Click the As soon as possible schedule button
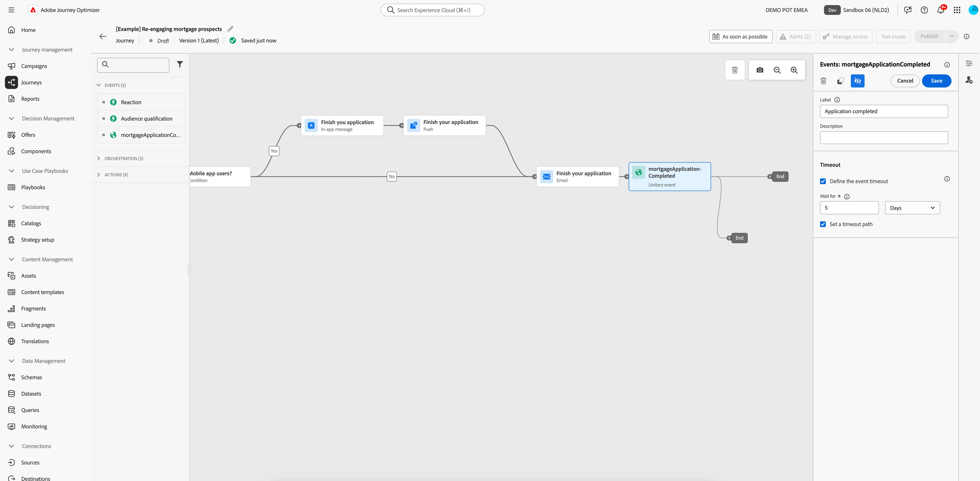This screenshot has width=980, height=481. (x=740, y=37)
